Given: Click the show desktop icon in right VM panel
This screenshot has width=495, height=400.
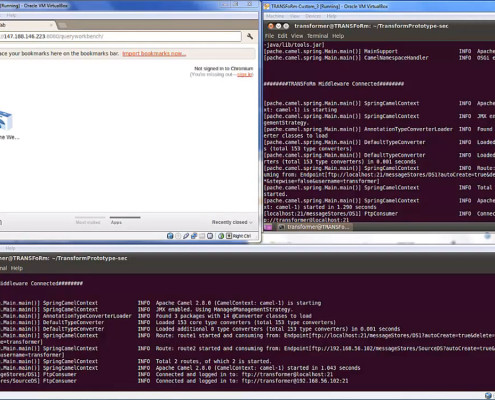Looking at the screenshot, I should click(268, 227).
